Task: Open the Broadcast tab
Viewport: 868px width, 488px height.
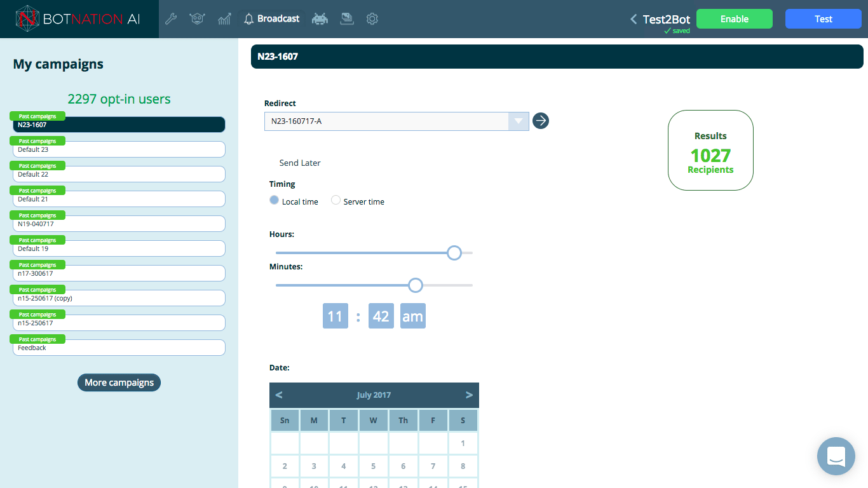Action: pyautogui.click(x=271, y=19)
